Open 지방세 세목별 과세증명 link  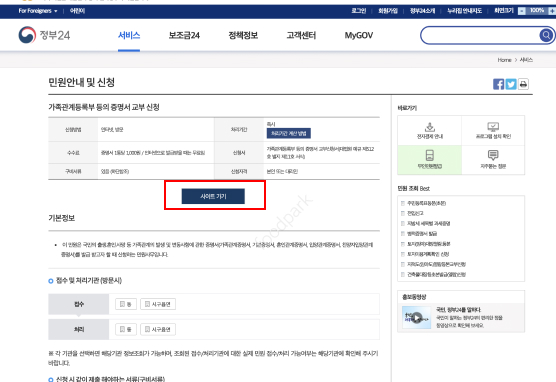click(x=428, y=223)
